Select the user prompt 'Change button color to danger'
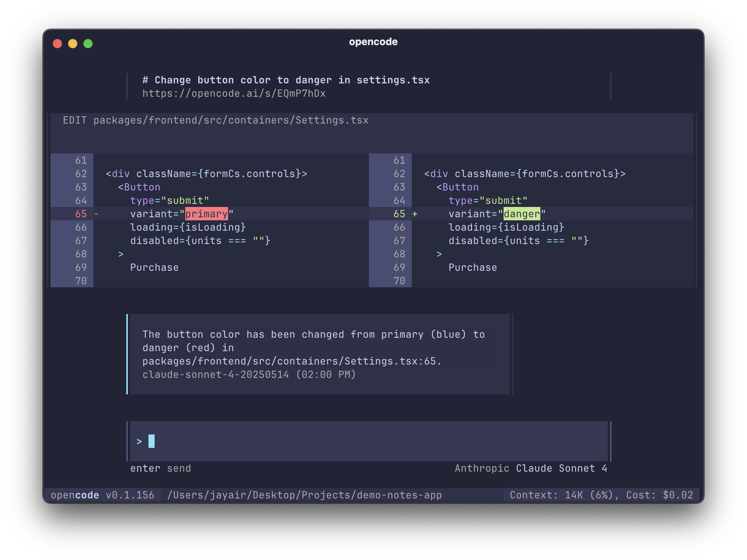 [286, 80]
